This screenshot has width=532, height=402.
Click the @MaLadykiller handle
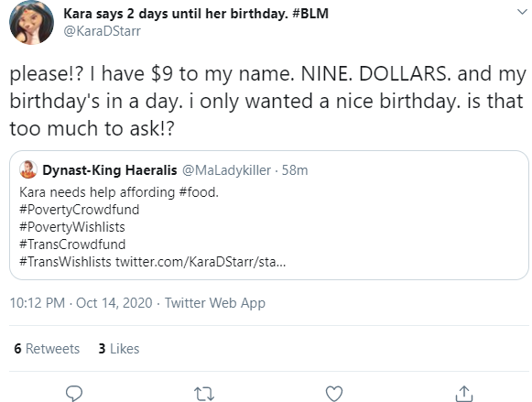point(226,170)
